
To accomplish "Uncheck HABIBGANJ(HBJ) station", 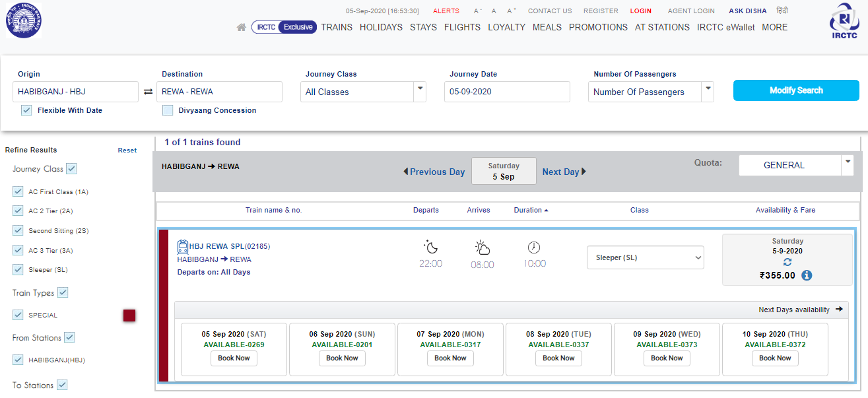I will tap(18, 360).
